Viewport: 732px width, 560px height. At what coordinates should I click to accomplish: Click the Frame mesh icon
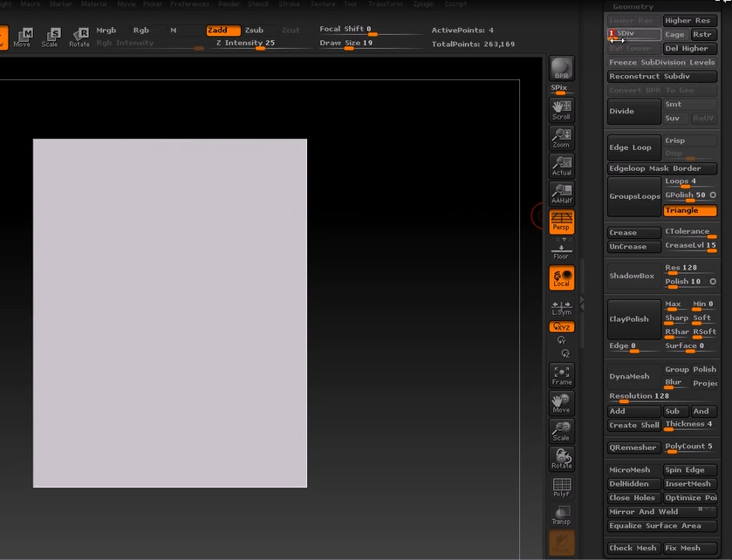562,376
